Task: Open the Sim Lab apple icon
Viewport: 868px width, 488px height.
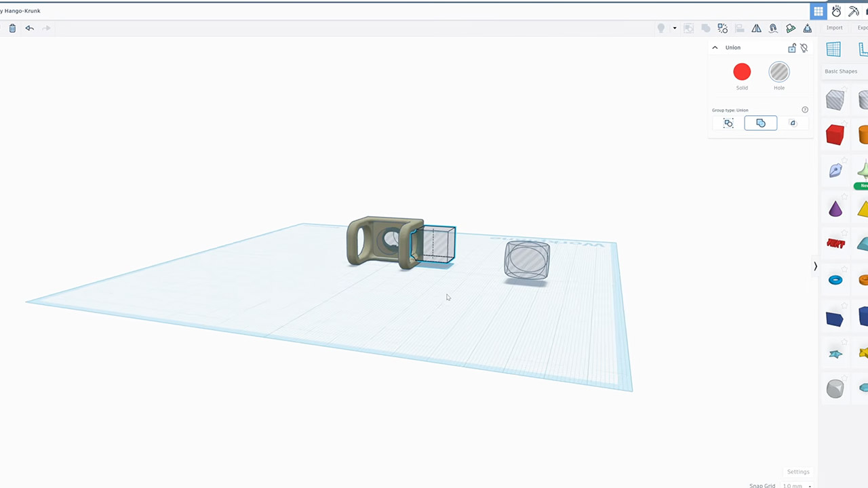Action: click(836, 12)
